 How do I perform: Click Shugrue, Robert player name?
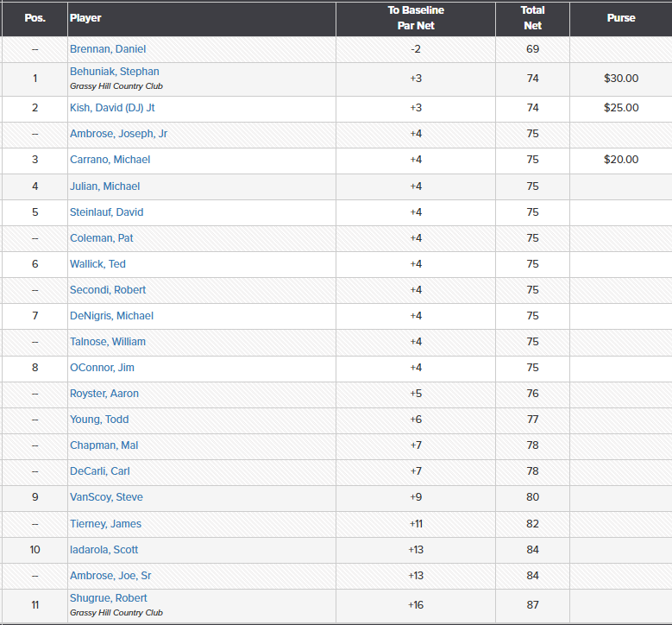pos(108,598)
